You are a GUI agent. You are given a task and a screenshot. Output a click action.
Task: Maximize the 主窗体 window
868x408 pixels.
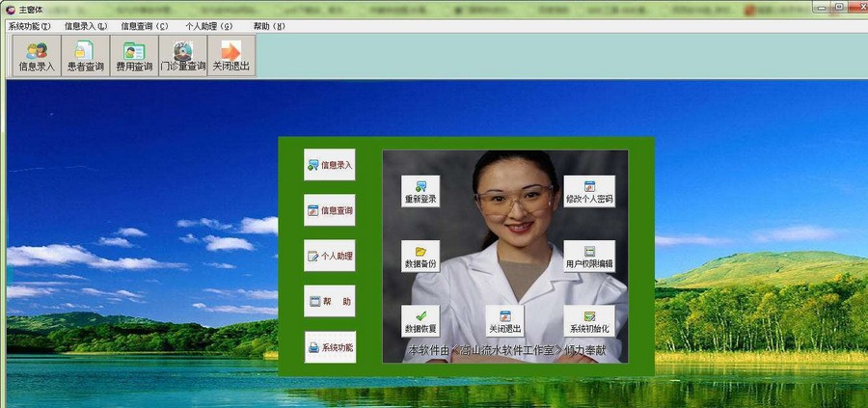point(839,7)
